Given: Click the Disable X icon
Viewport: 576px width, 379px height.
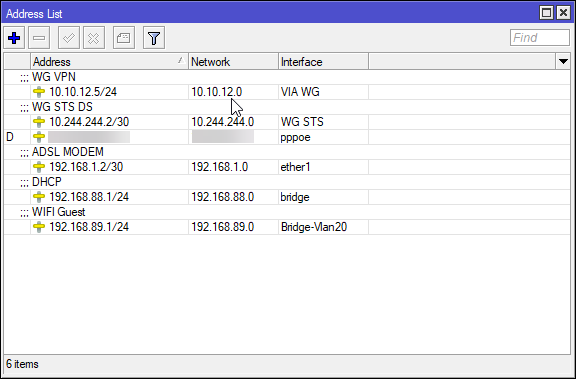Looking at the screenshot, I should (x=94, y=37).
